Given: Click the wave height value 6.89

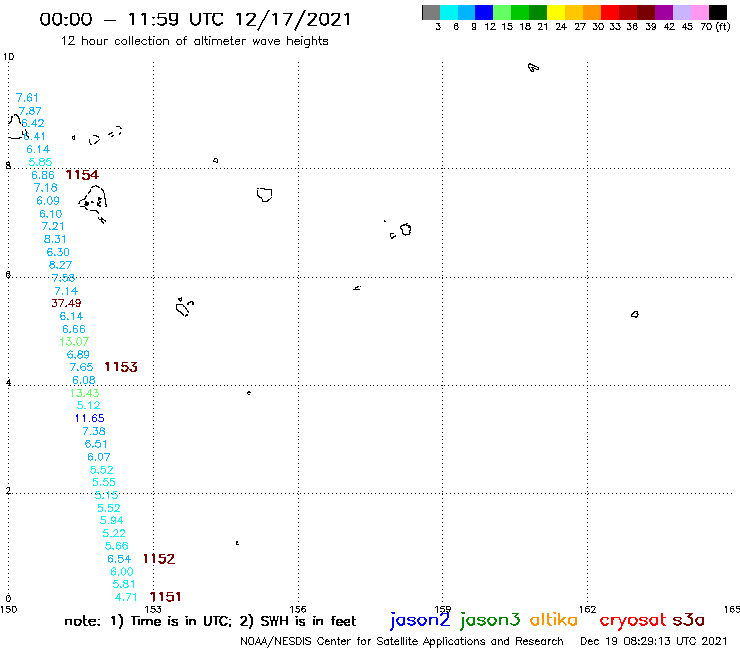Looking at the screenshot, I should [78, 355].
